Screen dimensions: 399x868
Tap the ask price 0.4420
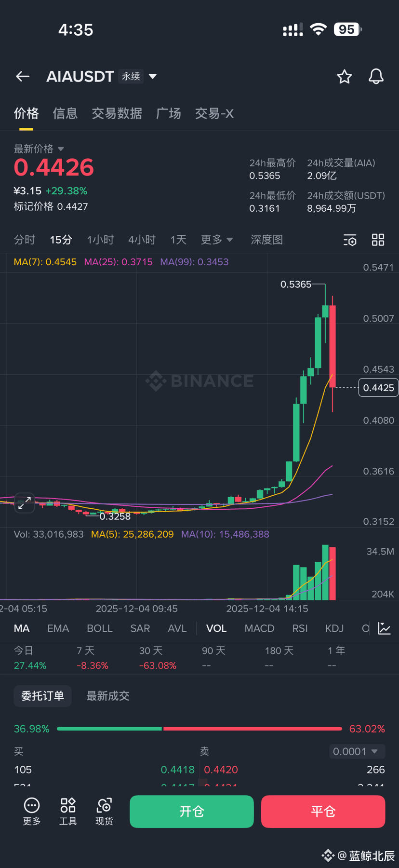click(x=221, y=770)
